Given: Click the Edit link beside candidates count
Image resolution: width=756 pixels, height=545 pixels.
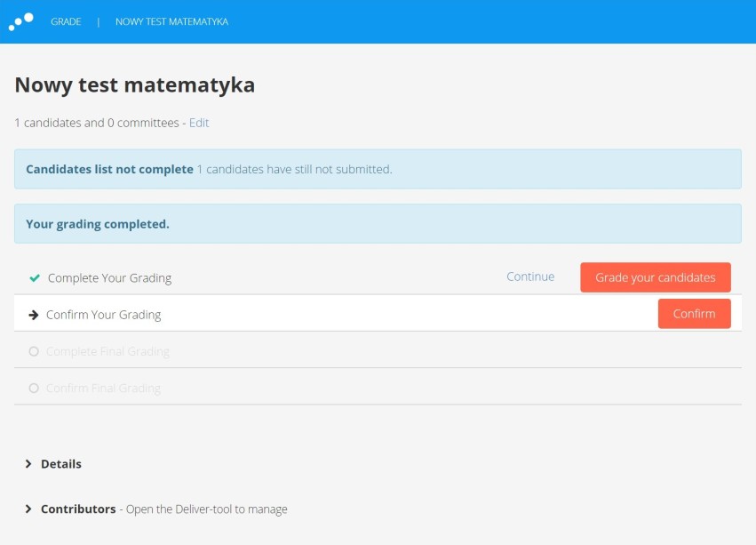Looking at the screenshot, I should coord(199,123).
